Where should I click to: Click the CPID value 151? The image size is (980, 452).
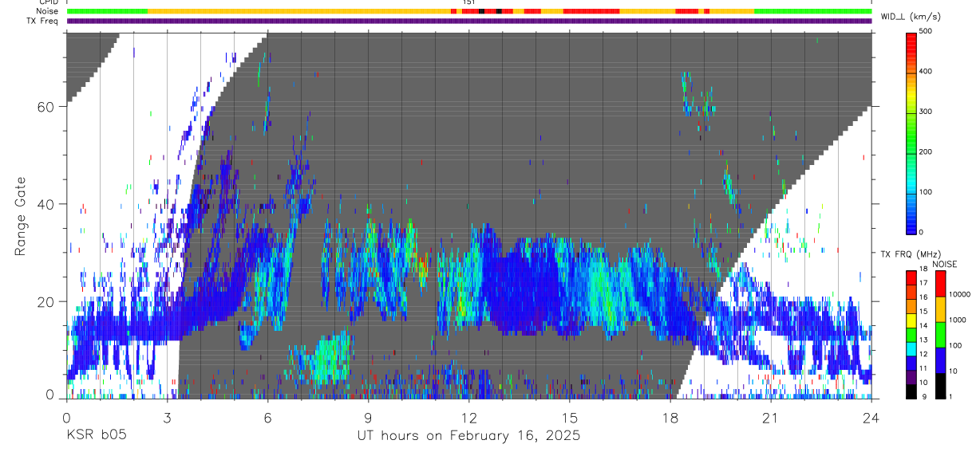click(x=468, y=2)
